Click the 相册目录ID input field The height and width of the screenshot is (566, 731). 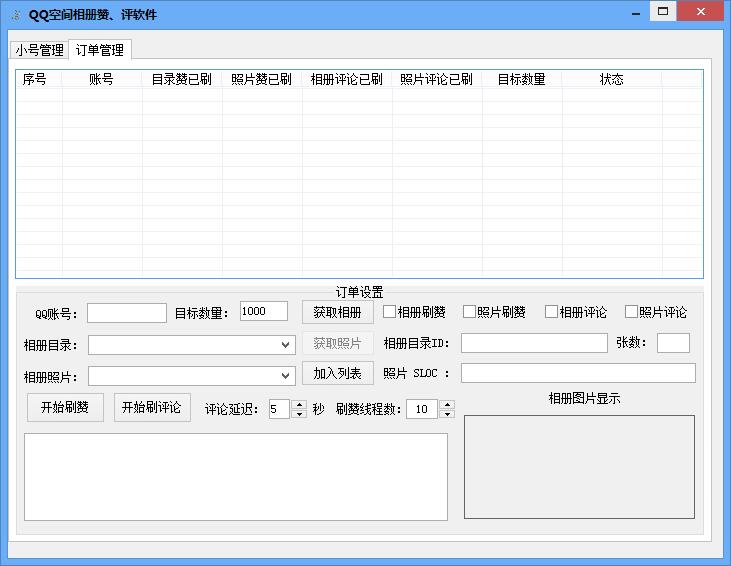pos(534,343)
